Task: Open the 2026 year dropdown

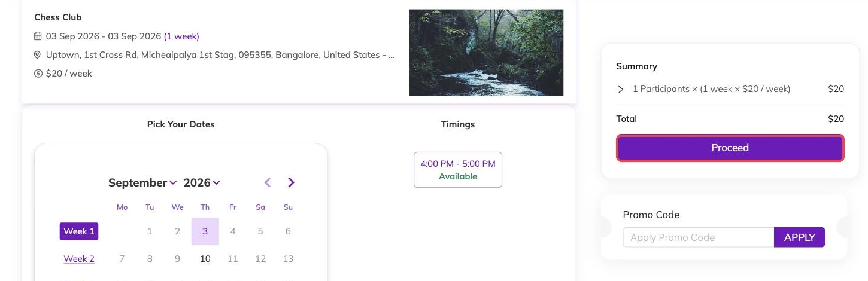Action: 202,182
